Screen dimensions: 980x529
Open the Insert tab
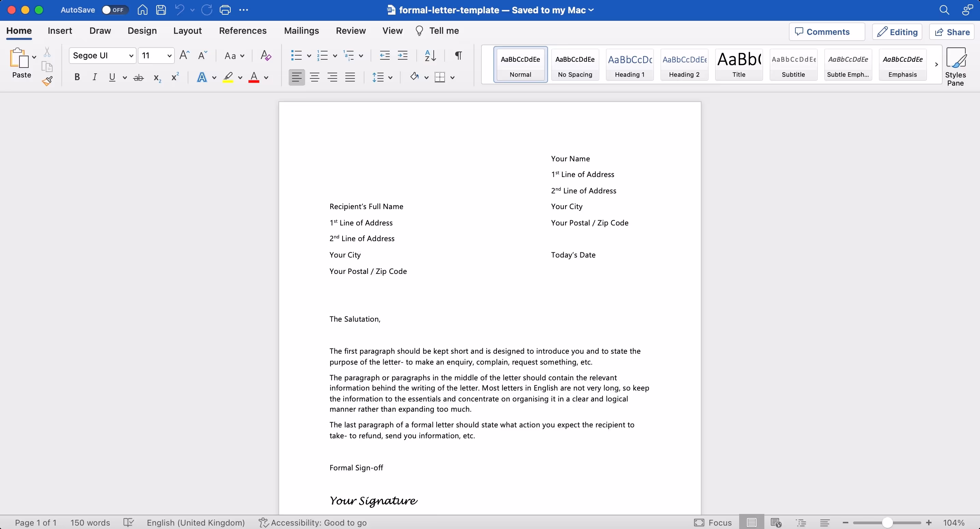[x=60, y=31]
